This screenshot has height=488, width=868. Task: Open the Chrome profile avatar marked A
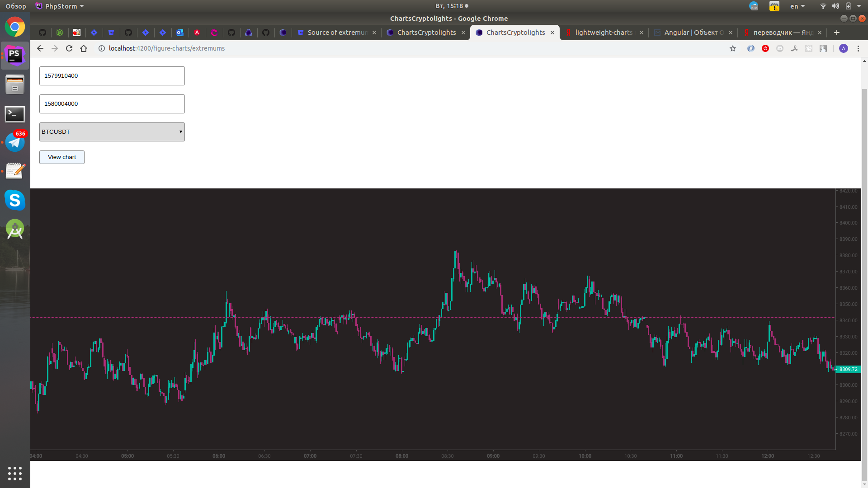844,48
